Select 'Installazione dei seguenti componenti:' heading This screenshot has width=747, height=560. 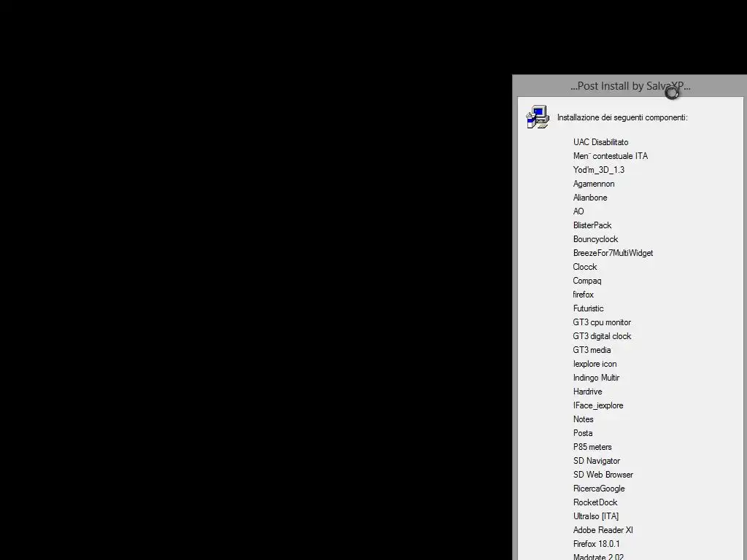(622, 117)
